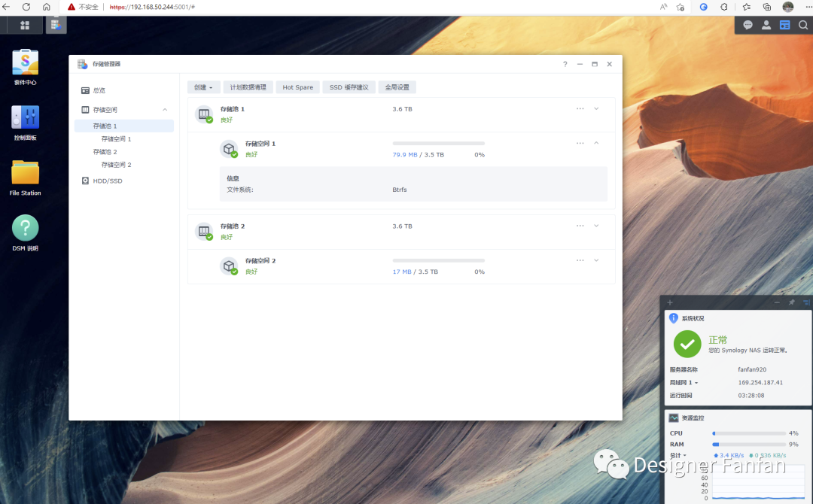Screen dimensions: 813x504
Task: Click 存储空间 2 volume cube icon
Action: coord(229,266)
